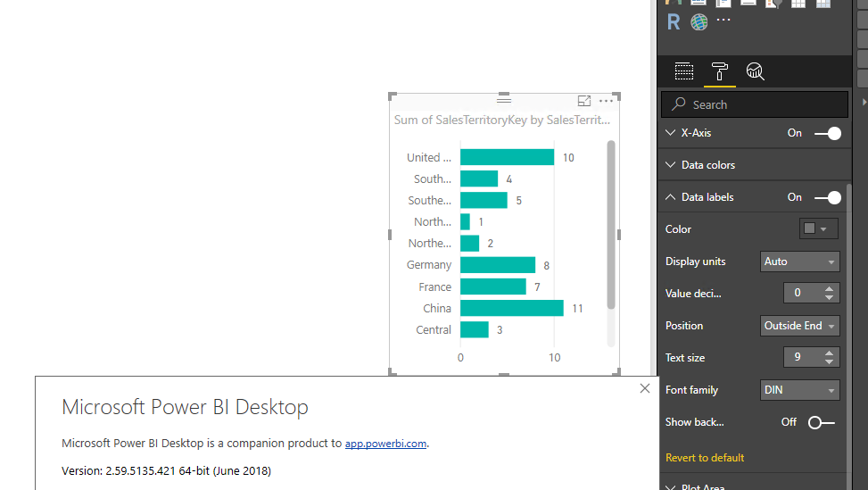Click the 'France' axis label

(435, 287)
